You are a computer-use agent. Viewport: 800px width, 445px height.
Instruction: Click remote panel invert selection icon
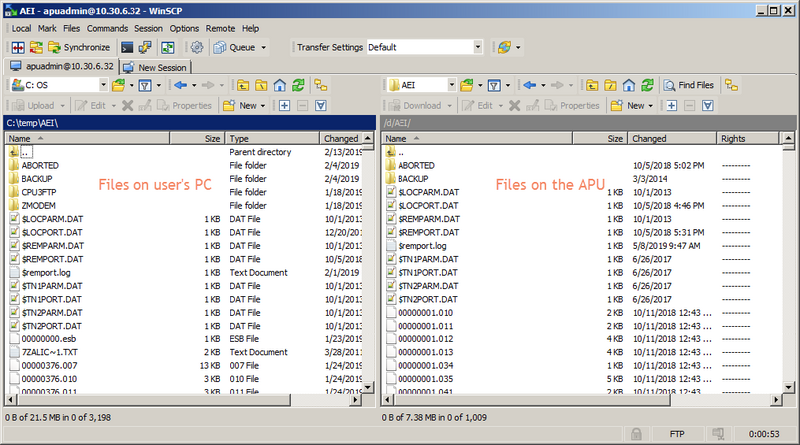708,106
